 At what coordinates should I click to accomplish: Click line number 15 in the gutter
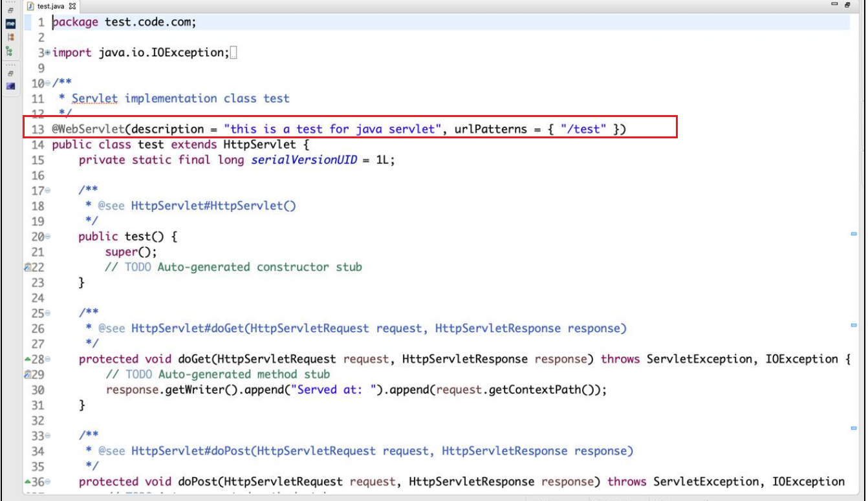point(38,160)
